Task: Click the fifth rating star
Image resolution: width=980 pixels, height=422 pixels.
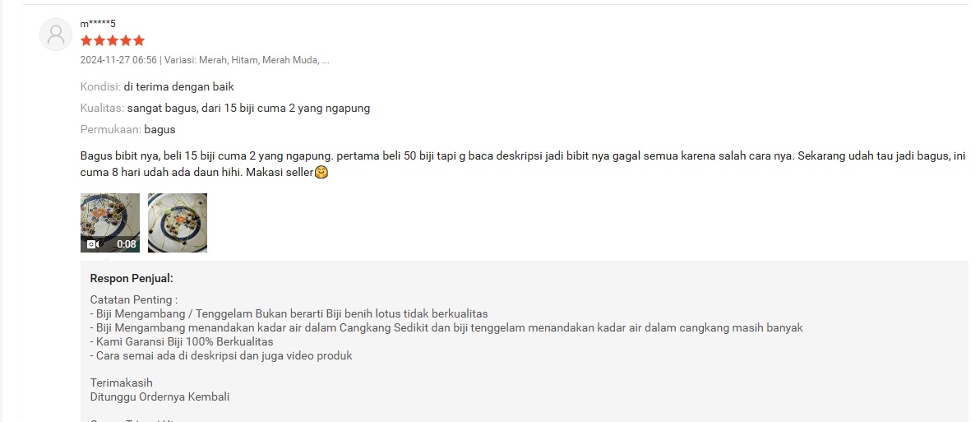Action: point(139,40)
